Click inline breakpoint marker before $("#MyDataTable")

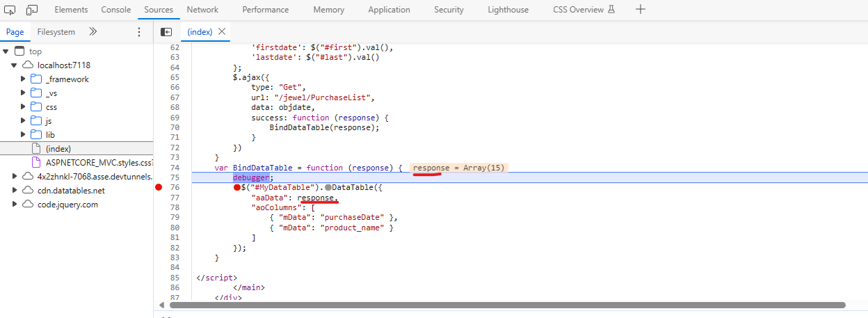(237, 188)
